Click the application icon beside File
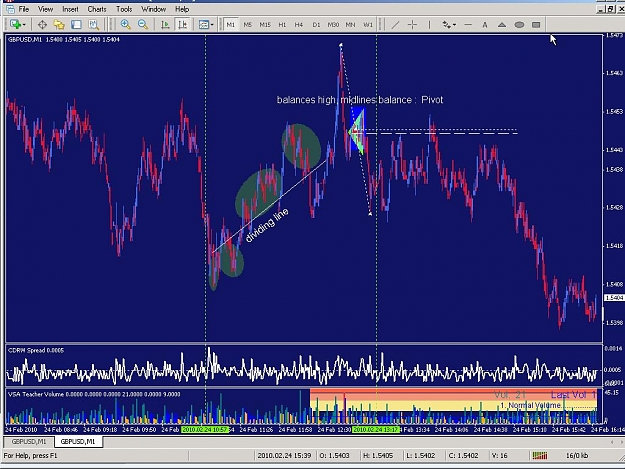The image size is (625, 469). (10, 9)
